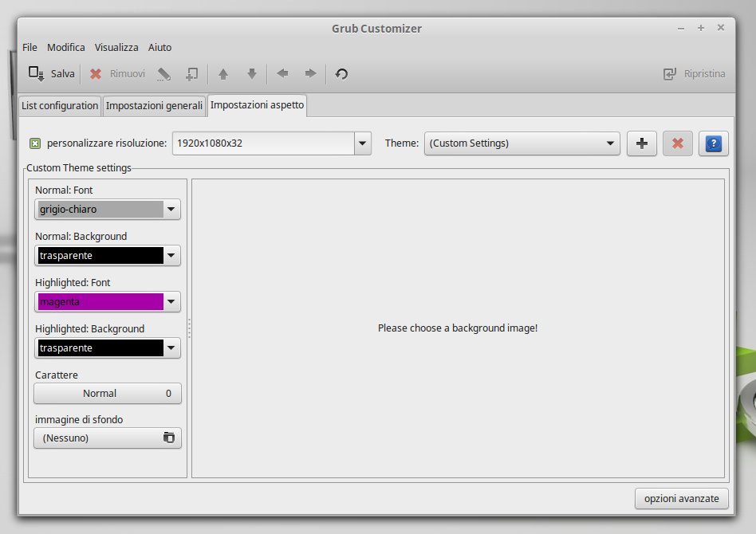Click the move down arrow icon
Viewport: 756px width, 534px height.
(252, 74)
